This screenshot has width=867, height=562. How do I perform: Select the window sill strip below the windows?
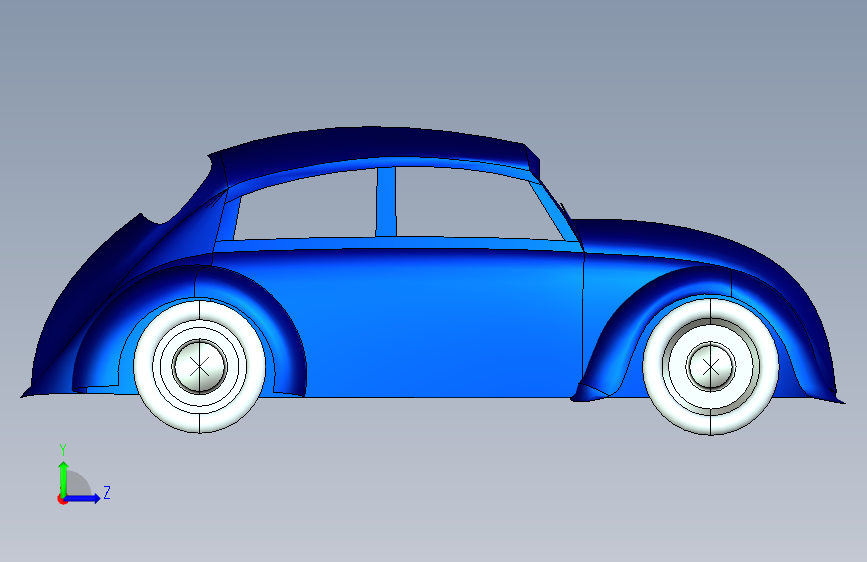pos(398,243)
